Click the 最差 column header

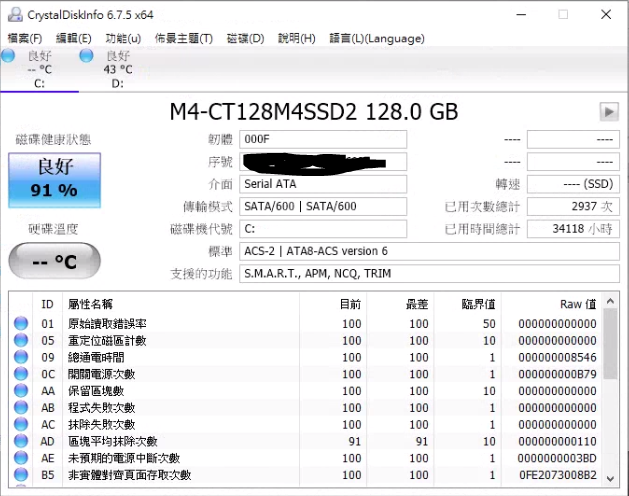[400, 304]
